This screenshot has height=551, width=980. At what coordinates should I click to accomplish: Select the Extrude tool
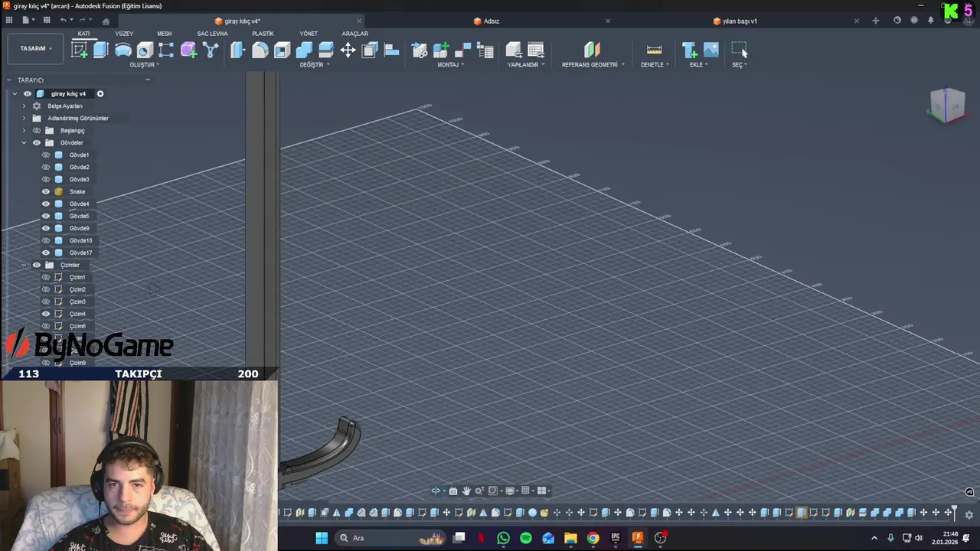[100, 51]
